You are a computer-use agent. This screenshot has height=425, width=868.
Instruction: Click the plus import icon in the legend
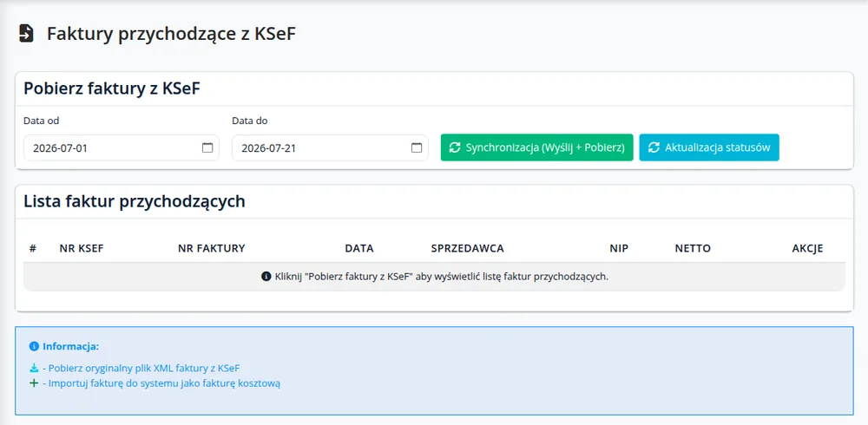(34, 383)
